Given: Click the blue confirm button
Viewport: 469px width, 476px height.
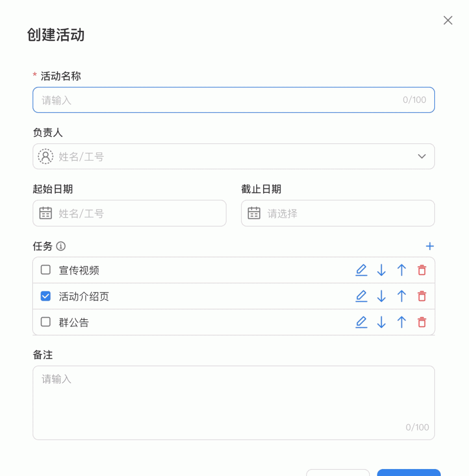Looking at the screenshot, I should pos(409,473).
